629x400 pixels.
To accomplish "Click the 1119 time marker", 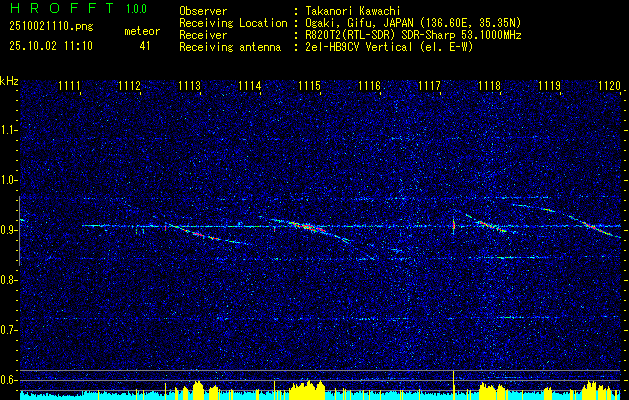I will point(549,86).
